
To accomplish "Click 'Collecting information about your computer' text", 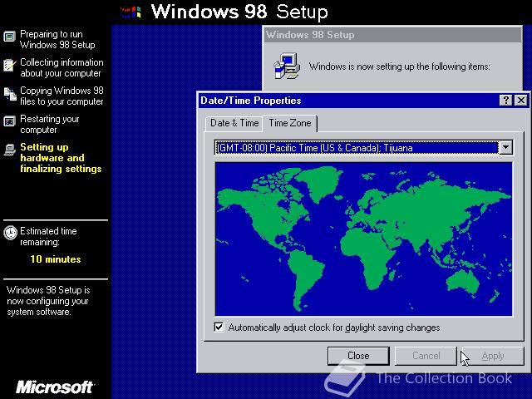I will tap(62, 67).
